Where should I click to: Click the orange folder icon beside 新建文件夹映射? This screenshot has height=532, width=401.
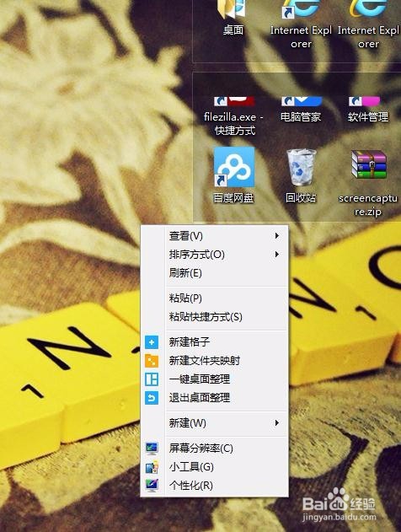(152, 361)
